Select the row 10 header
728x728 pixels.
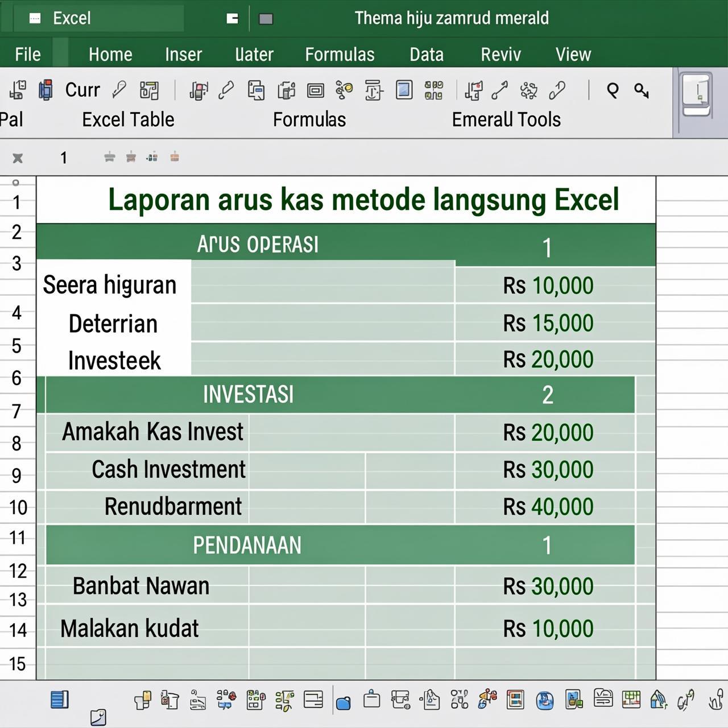(18, 507)
